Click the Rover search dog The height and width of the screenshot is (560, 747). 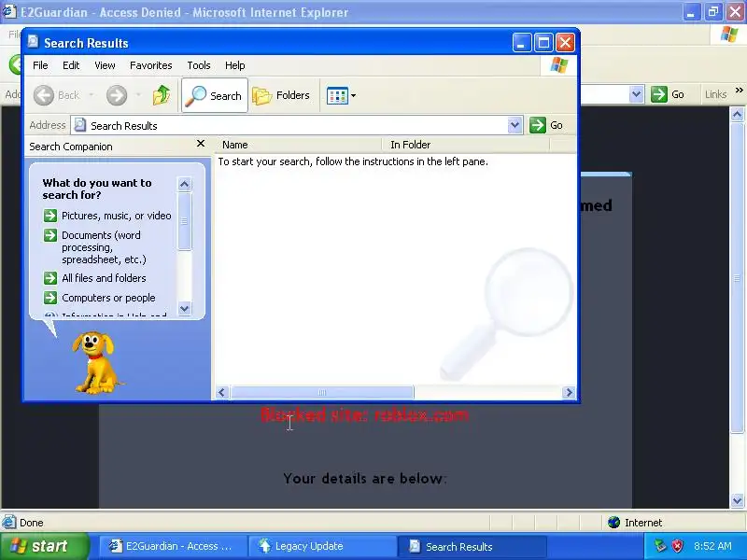click(95, 363)
